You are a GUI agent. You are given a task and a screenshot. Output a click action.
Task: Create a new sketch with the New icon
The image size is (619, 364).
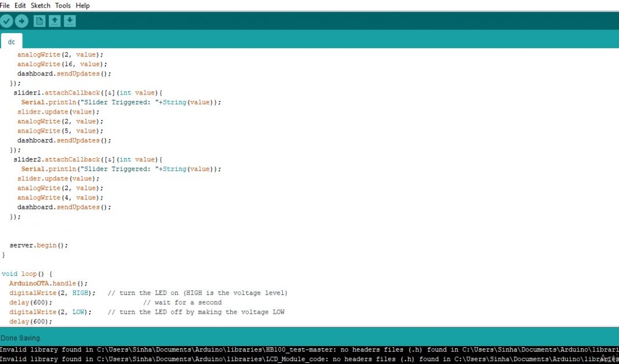click(x=39, y=21)
